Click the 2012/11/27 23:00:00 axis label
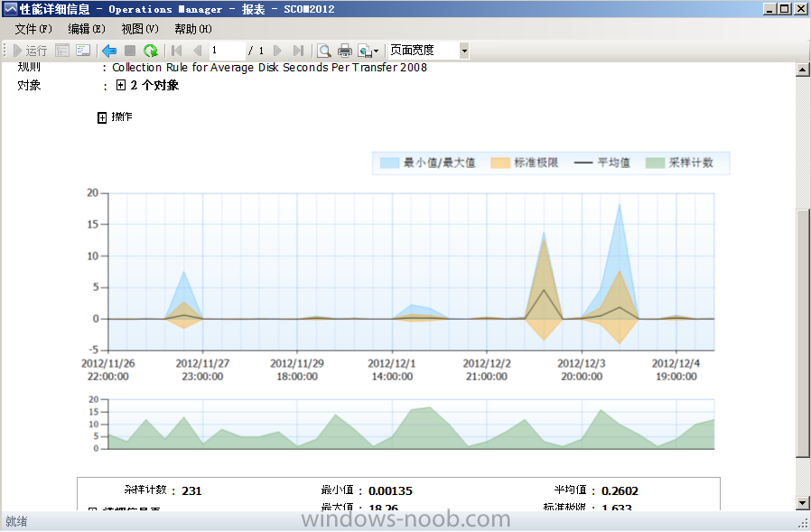Viewport: 811px width, 532px height. 202,370
